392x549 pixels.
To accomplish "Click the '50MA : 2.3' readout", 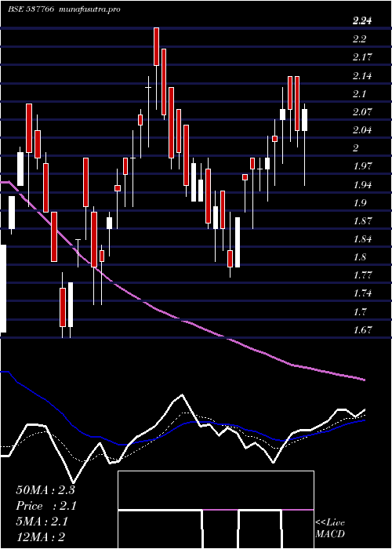I will tap(45, 490).
